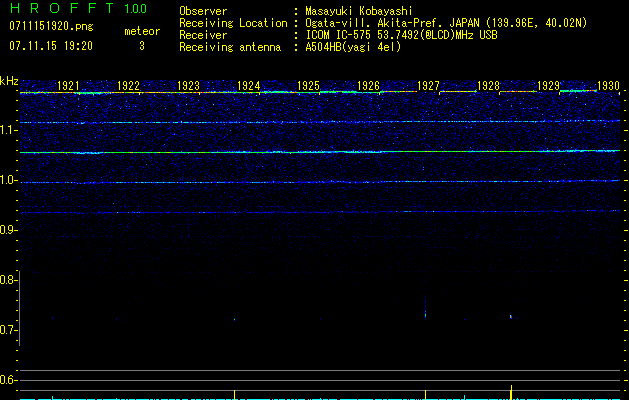Viewport: 629px width, 400px height.
Task: Click the 1925 time label
Action: point(309,87)
